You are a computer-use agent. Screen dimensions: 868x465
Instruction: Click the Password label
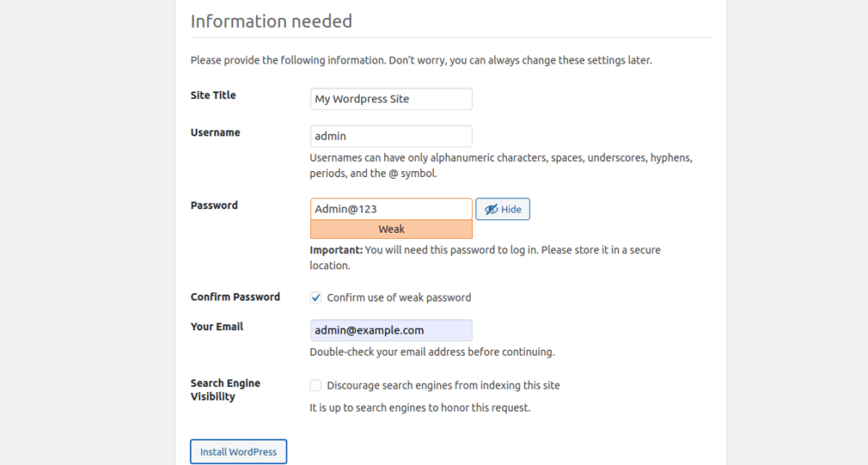point(214,205)
